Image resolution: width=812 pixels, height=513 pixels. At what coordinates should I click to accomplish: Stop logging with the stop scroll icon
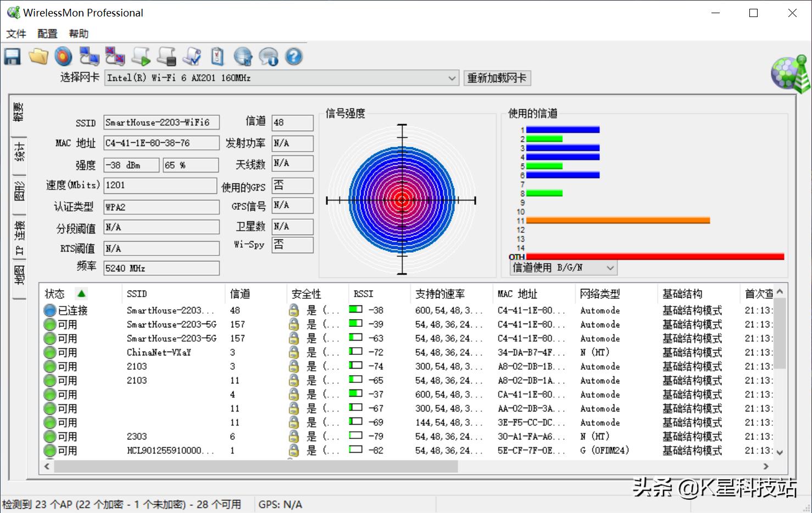(x=166, y=56)
